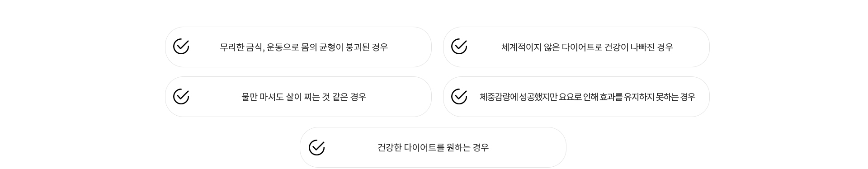This screenshot has width=868, height=169.
Task: Toggle the 체계적이지 않은 다이어트 checklist item
Action: tap(576, 47)
